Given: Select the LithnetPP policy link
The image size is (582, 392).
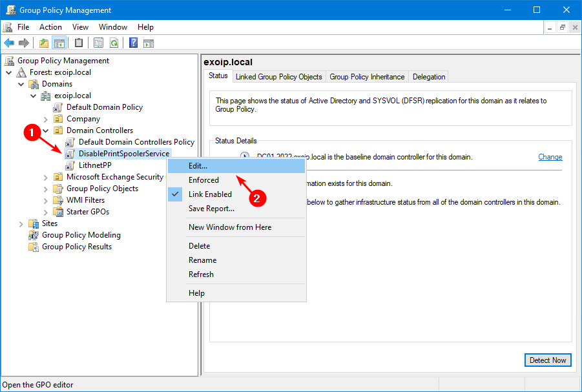Looking at the screenshot, I should coord(95,165).
